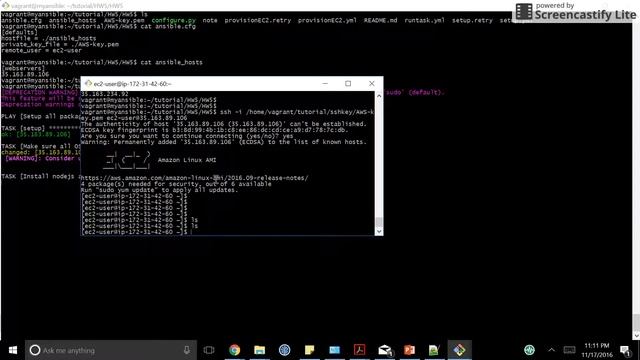Click 'remote_user = ec2-user' config line

(x=42, y=50)
